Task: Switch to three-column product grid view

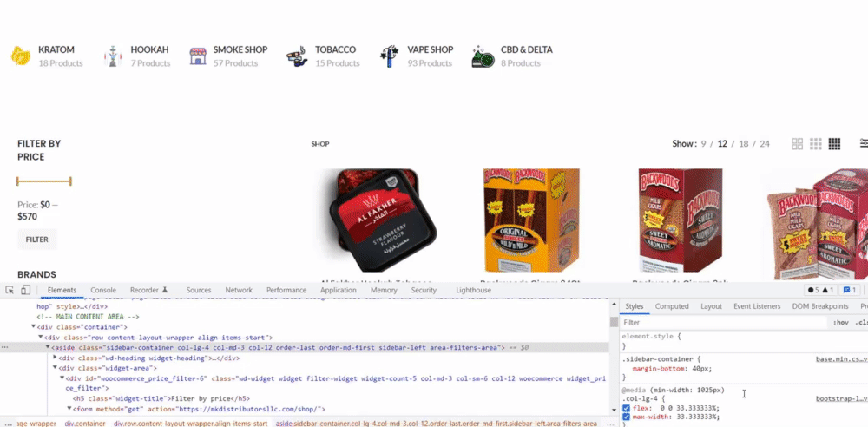Action: click(815, 144)
